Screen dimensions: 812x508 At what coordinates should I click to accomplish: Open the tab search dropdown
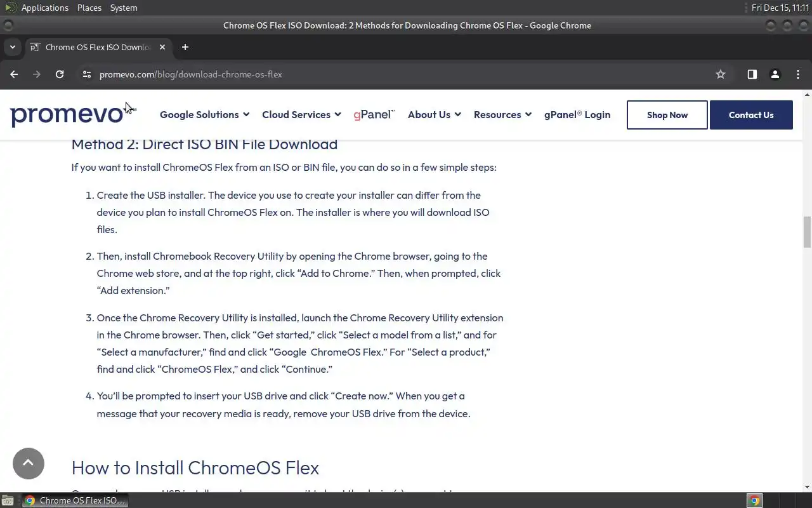pos(12,47)
